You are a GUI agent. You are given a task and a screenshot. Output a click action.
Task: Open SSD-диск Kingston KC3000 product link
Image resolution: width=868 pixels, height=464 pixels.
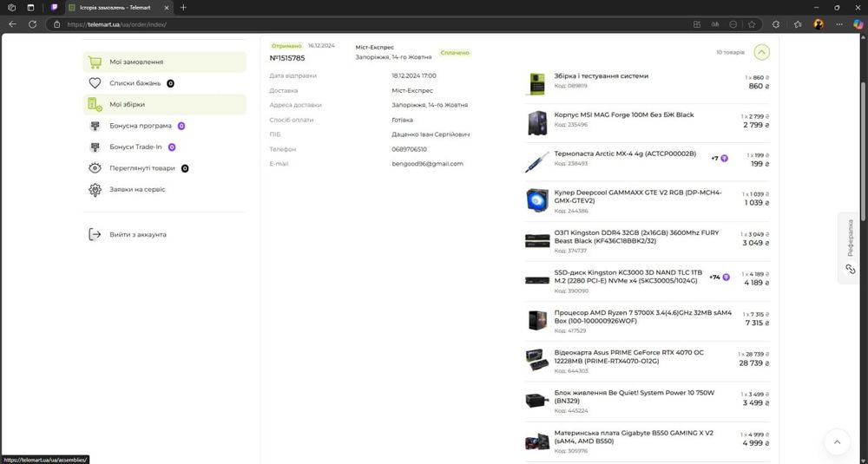tap(628, 277)
